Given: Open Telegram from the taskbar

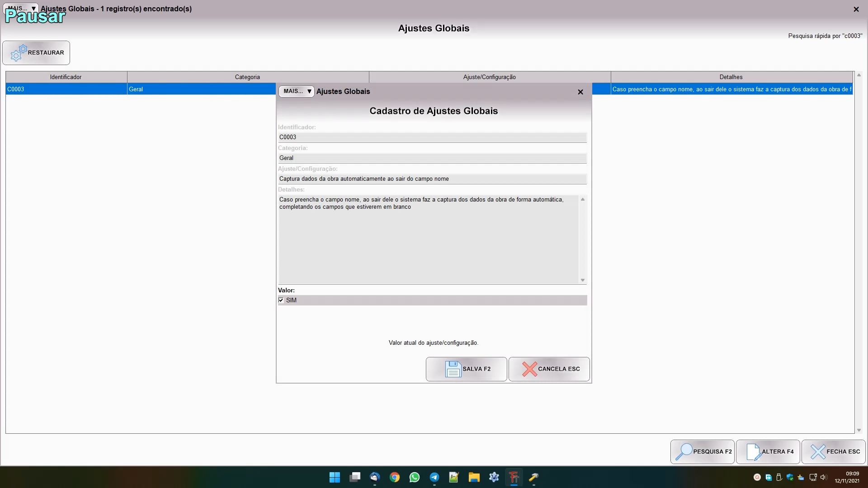Looking at the screenshot, I should point(434,477).
